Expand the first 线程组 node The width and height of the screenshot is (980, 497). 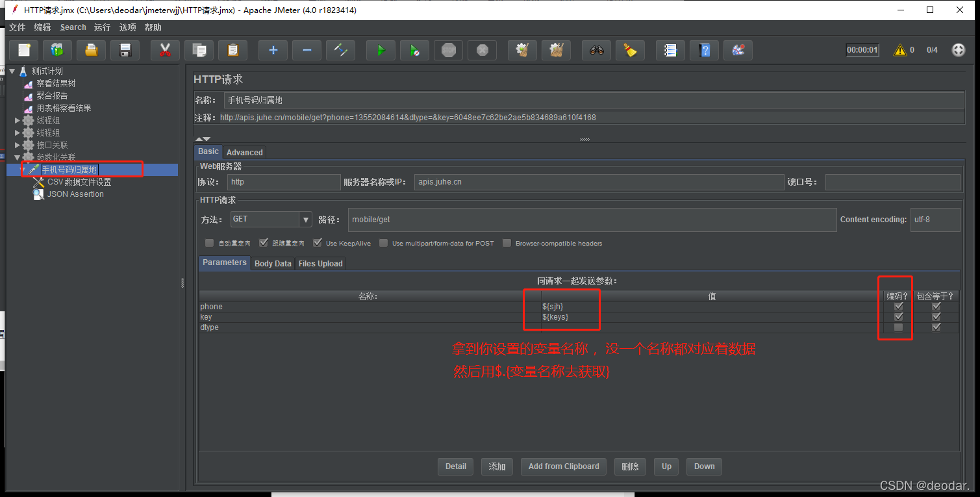[x=18, y=120]
